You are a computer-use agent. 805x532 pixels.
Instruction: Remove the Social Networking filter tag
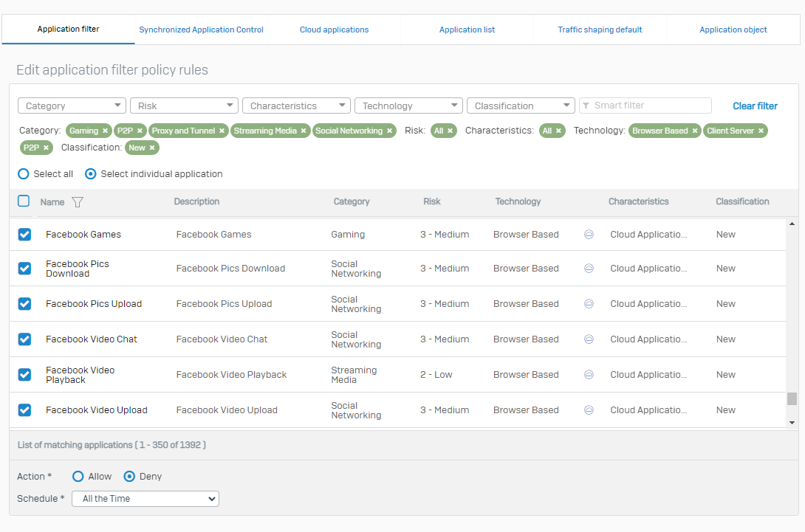click(x=390, y=131)
